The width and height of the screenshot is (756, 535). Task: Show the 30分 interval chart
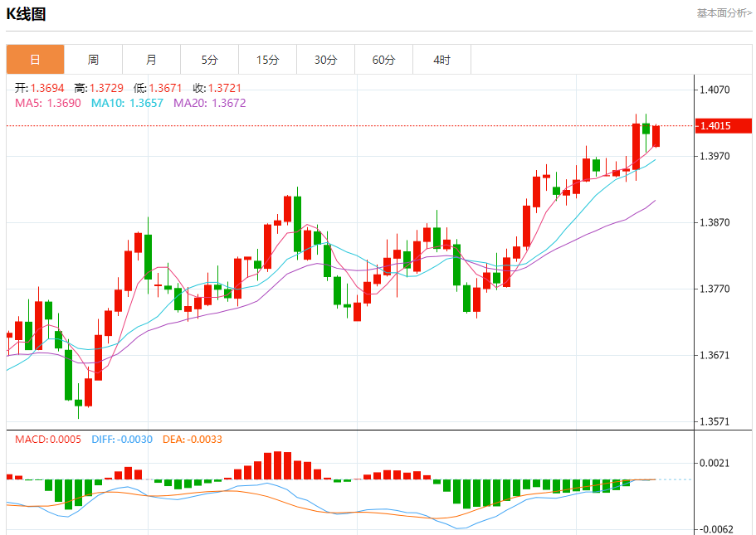(x=325, y=60)
